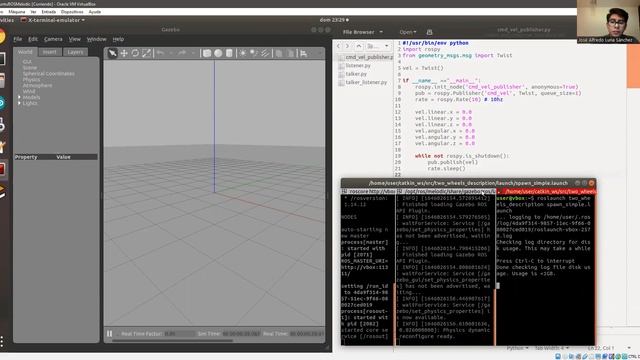The width and height of the screenshot is (640, 360).
Task: Click the save document icon in text editor
Action: click(429, 32)
